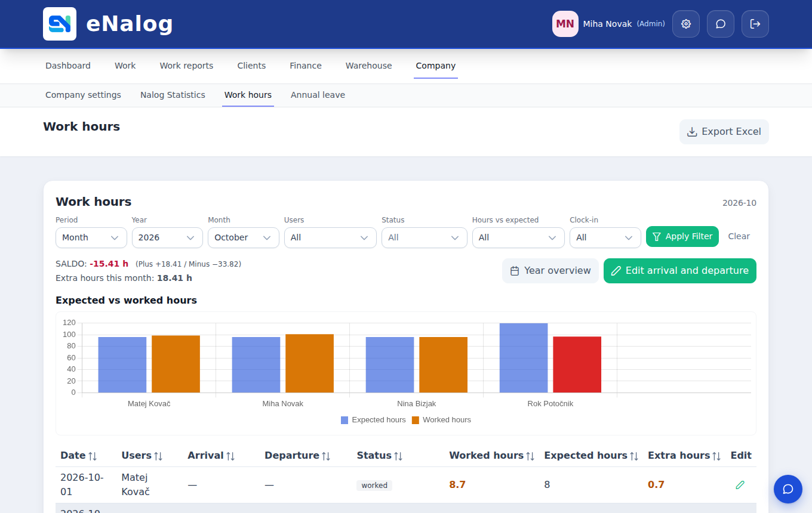Viewport: 812px width, 513px height.
Task: Switch to the Annual leave tab
Action: coord(318,95)
